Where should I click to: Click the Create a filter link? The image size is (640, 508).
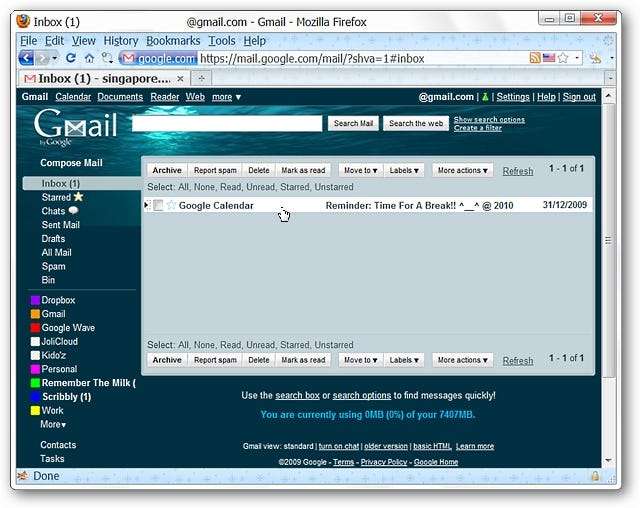point(478,128)
